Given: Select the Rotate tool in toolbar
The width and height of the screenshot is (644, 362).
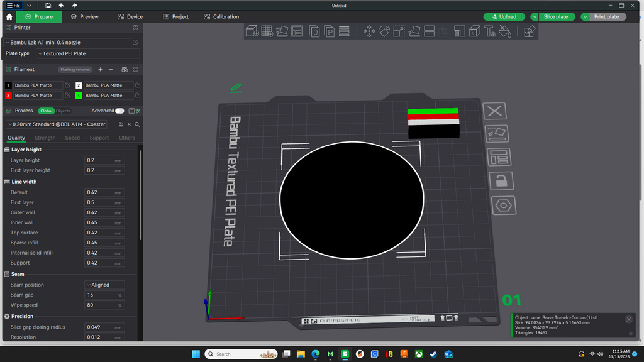Looking at the screenshot, I should pyautogui.click(x=384, y=31).
